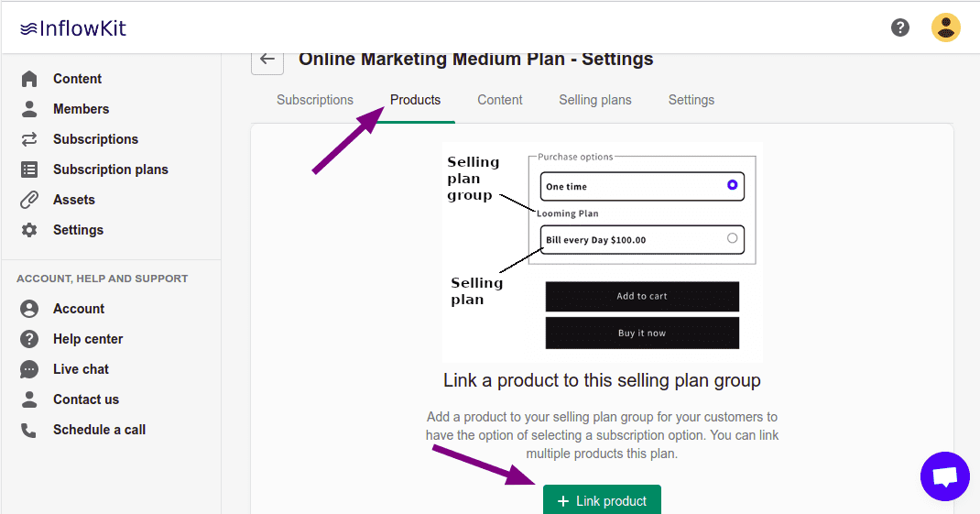Switch to the Subscriptions tab
Image resolution: width=980 pixels, height=514 pixels.
pos(315,100)
